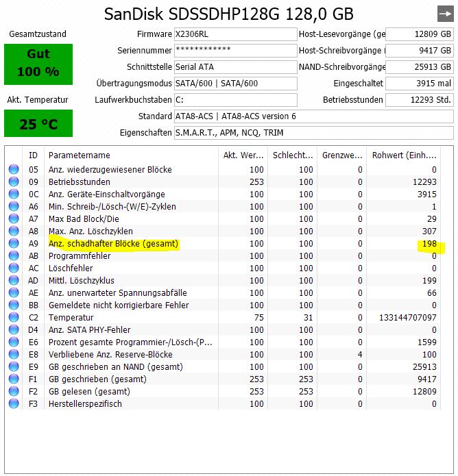Click the status orb for ID E9
Screen dimensions: 458x476
point(14,366)
